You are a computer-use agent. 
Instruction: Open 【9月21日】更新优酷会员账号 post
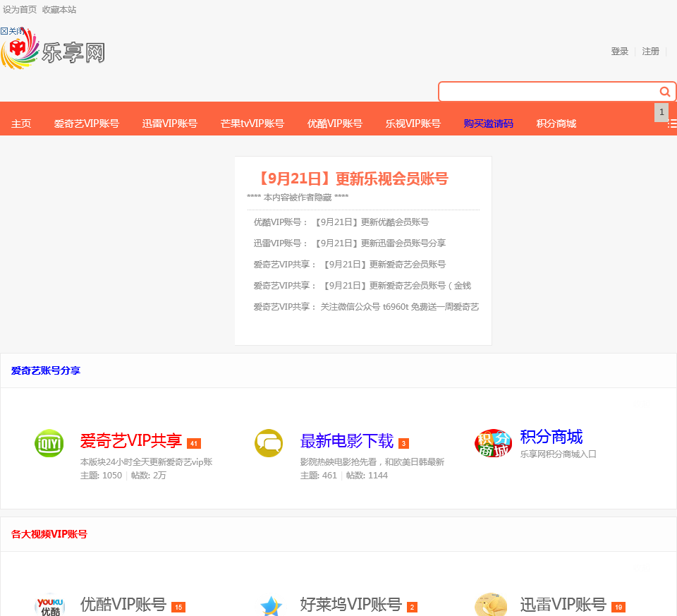tap(370, 222)
